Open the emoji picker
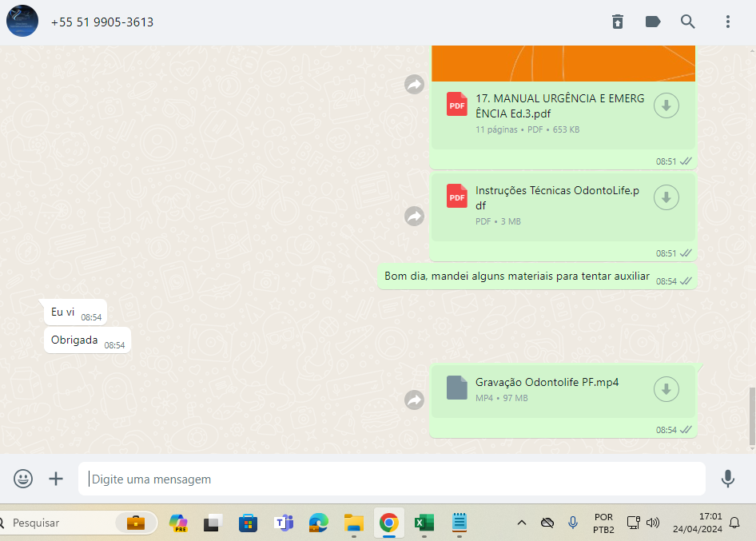 tap(23, 479)
